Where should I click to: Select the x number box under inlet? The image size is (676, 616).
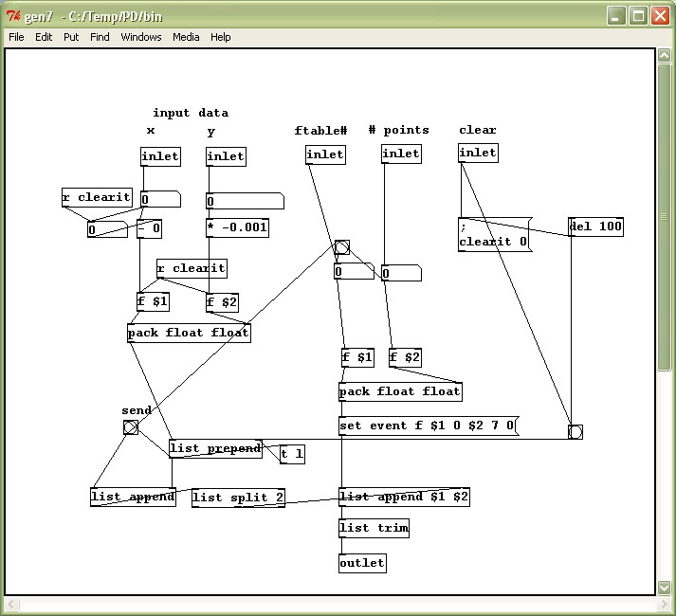pyautogui.click(x=160, y=199)
